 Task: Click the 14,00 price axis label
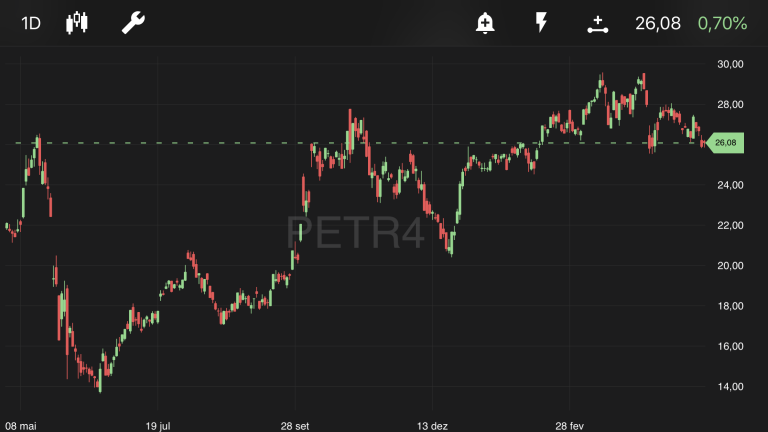click(x=730, y=386)
